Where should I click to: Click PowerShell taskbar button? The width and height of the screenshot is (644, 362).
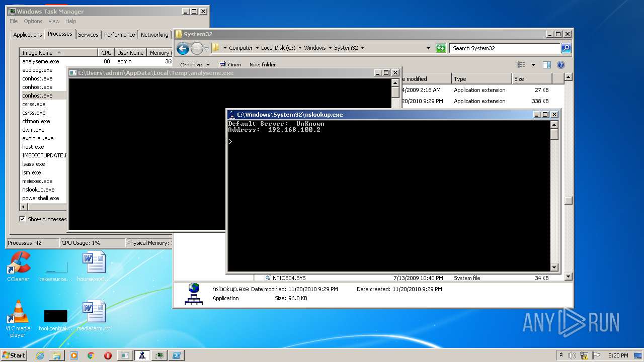coord(176,355)
